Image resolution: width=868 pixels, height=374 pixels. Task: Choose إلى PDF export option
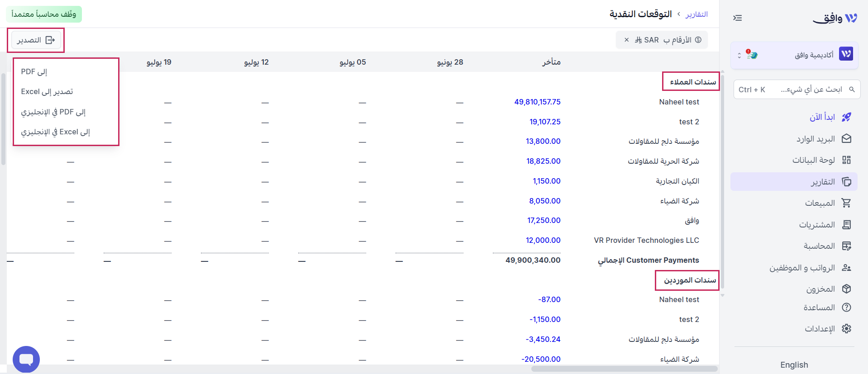(x=34, y=71)
